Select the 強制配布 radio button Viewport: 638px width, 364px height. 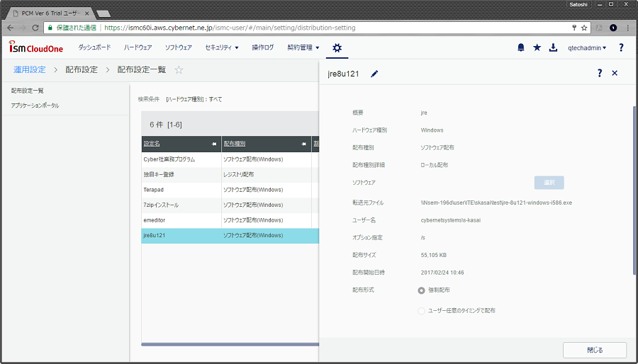pos(421,290)
